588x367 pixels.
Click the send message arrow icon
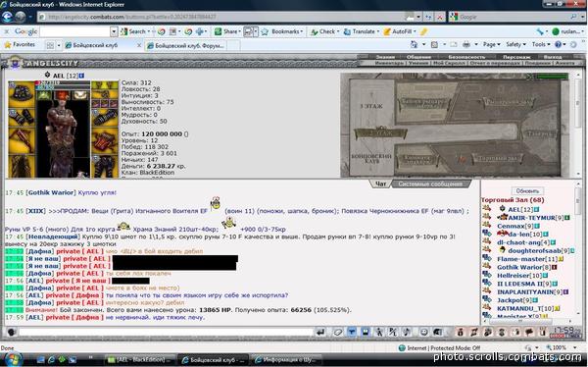320,332
